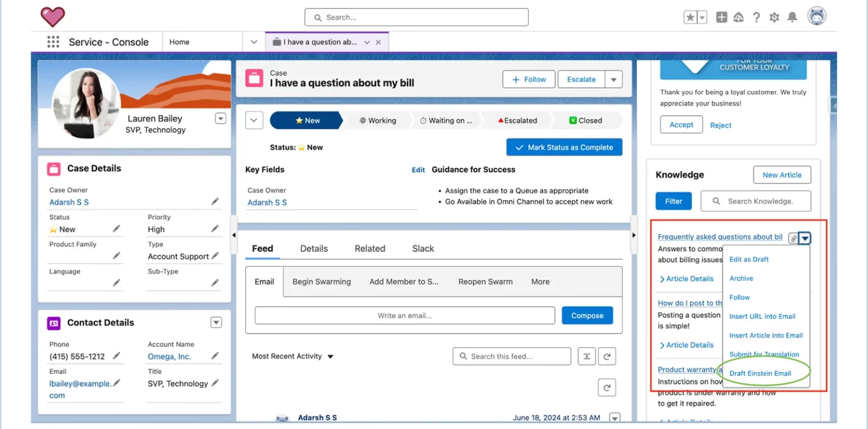Choose Draft Einstein Email menu item
The width and height of the screenshot is (868, 429).
[760, 373]
